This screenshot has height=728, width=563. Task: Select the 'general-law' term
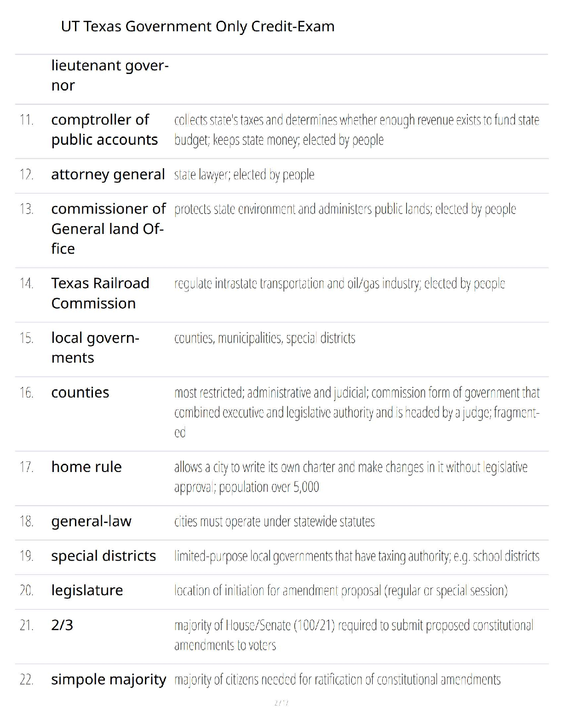(x=91, y=521)
